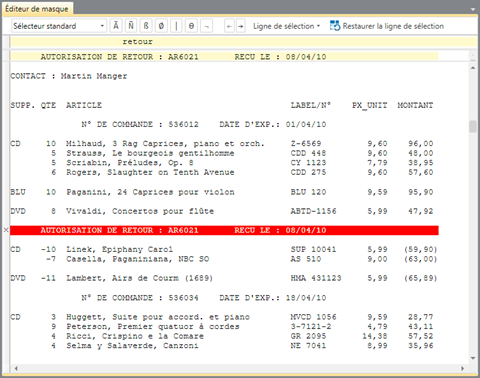Click the MONTANT column header
The image size is (480, 378).
tap(415, 105)
